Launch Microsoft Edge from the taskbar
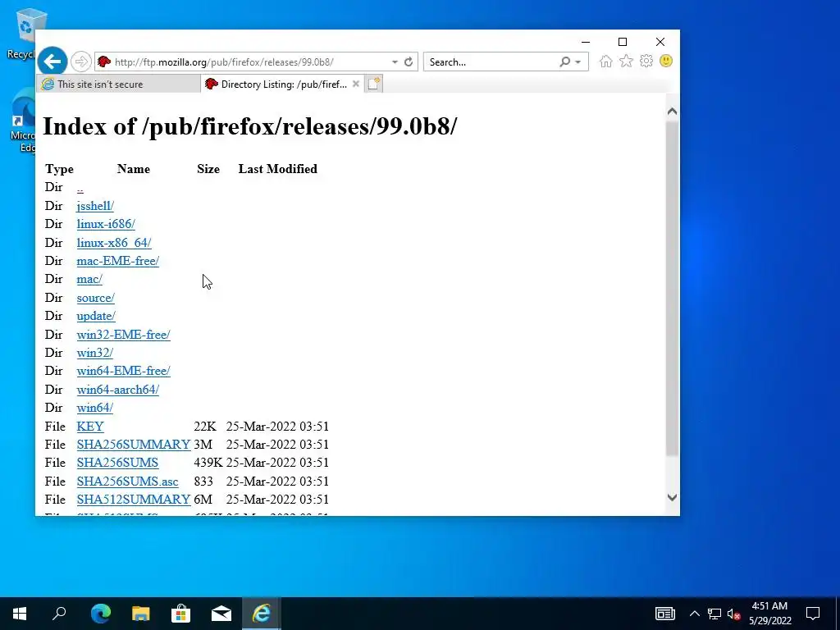840x630 pixels. pos(100,614)
